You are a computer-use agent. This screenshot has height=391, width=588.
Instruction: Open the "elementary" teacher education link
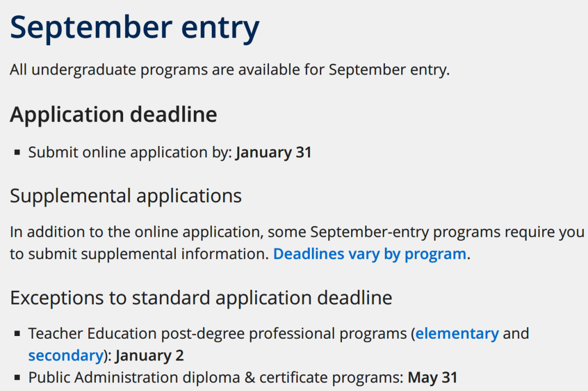(457, 334)
